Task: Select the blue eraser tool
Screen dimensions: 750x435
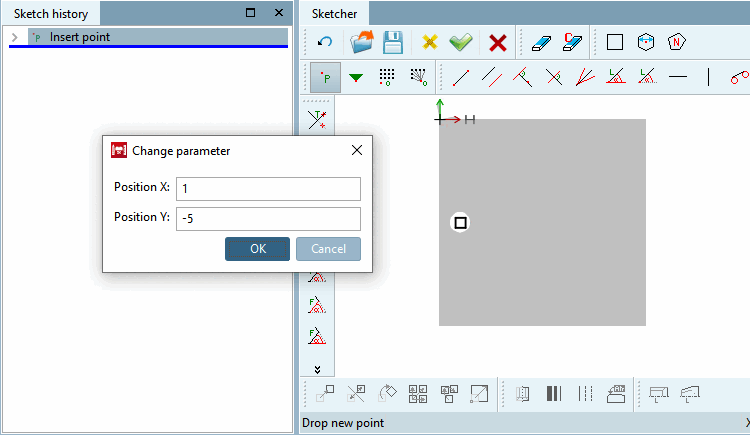Action: coord(541,43)
